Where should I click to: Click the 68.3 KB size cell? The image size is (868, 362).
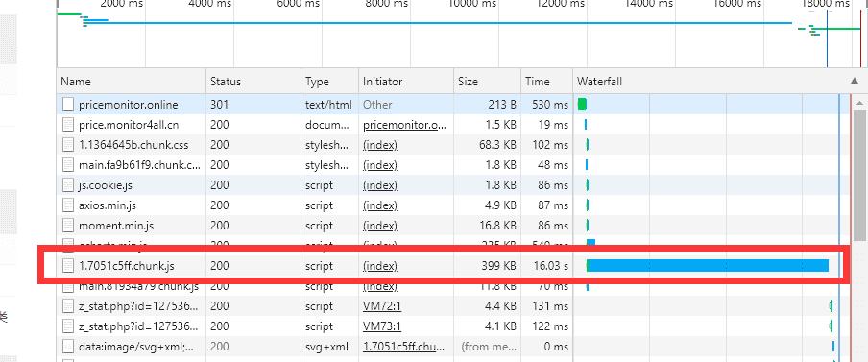(x=496, y=145)
